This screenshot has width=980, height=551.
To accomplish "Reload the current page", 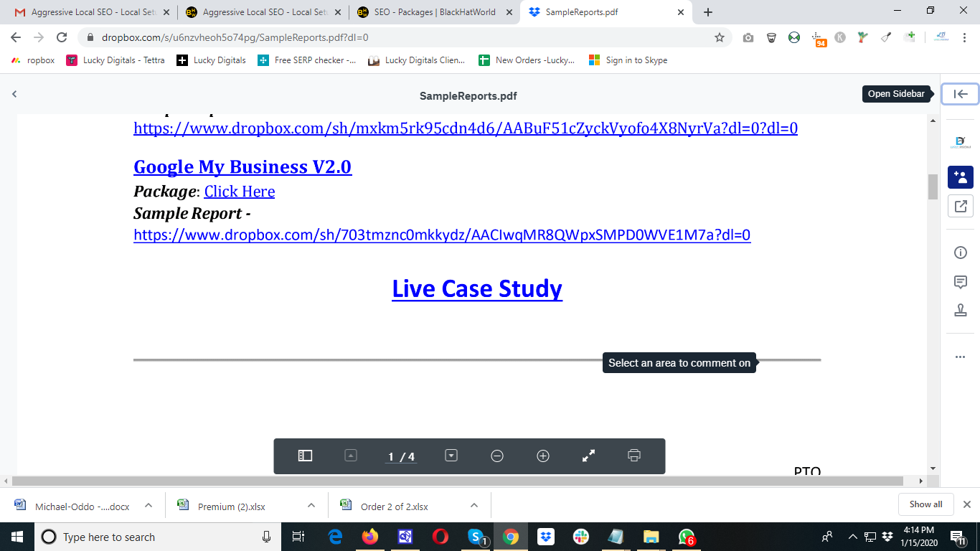I will tap(62, 37).
